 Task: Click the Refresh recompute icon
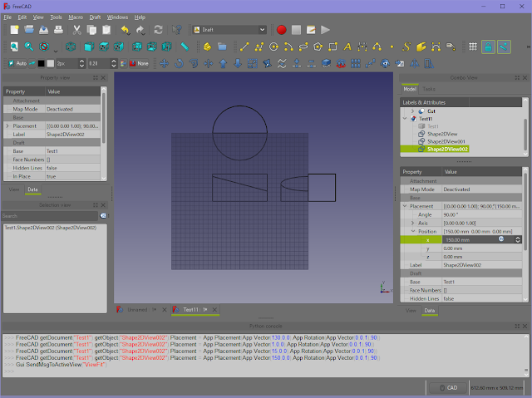[156, 30]
